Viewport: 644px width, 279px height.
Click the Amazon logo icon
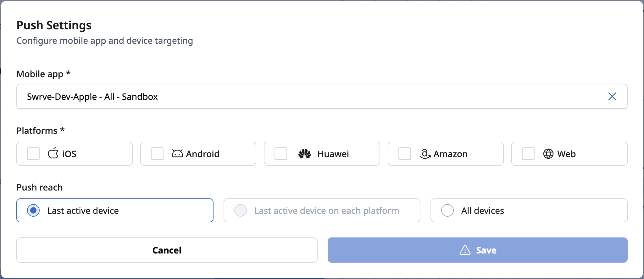pos(425,154)
